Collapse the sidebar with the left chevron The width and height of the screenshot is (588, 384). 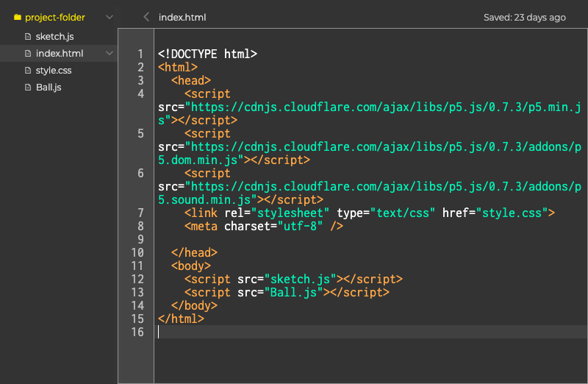[146, 17]
